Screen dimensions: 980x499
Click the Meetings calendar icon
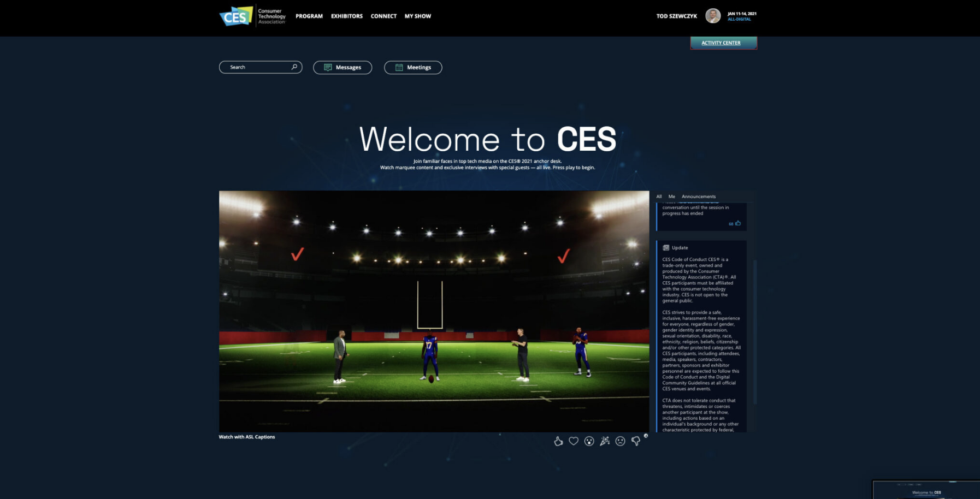[399, 67]
